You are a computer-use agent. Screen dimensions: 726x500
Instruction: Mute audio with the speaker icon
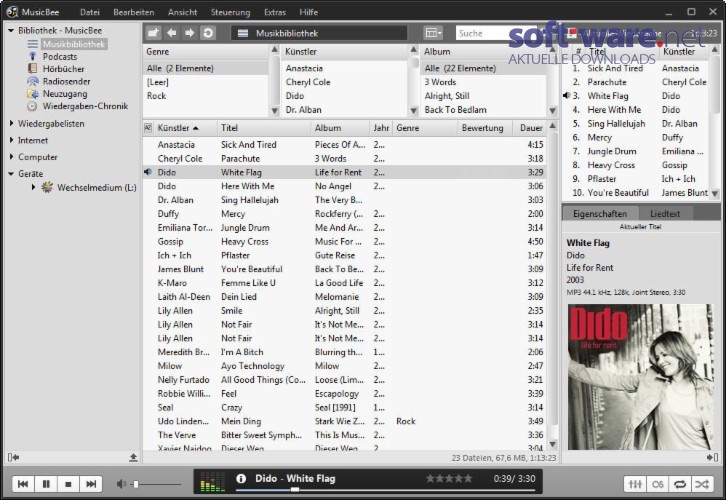click(121, 484)
